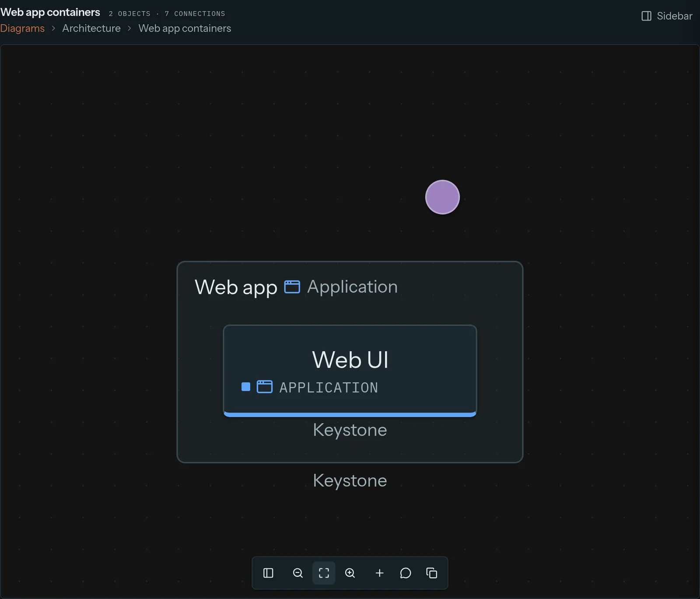Click the Application type label in group header
This screenshot has height=599, width=700.
pos(353,287)
